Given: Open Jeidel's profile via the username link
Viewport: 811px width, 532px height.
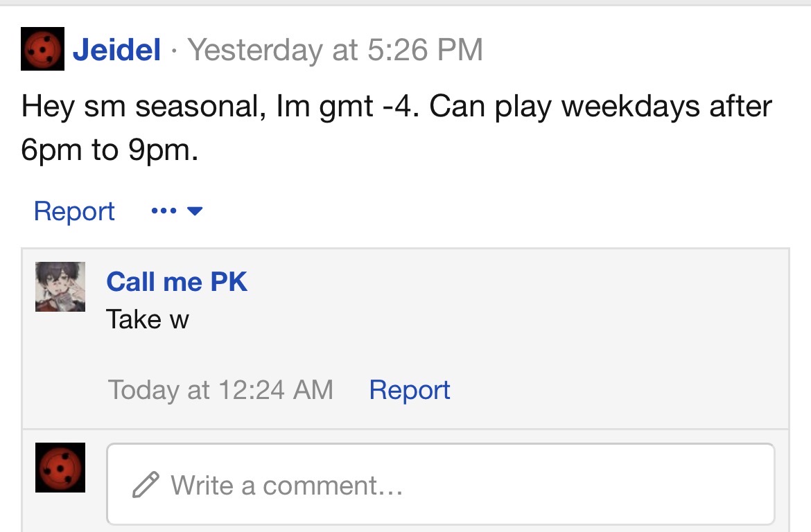Looking at the screenshot, I should coord(116,50).
